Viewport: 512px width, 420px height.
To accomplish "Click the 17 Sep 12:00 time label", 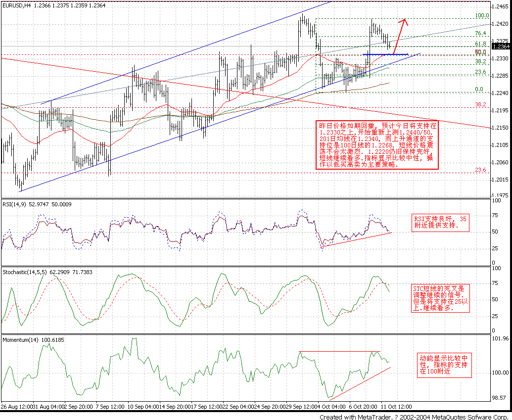I will click(x=206, y=407).
